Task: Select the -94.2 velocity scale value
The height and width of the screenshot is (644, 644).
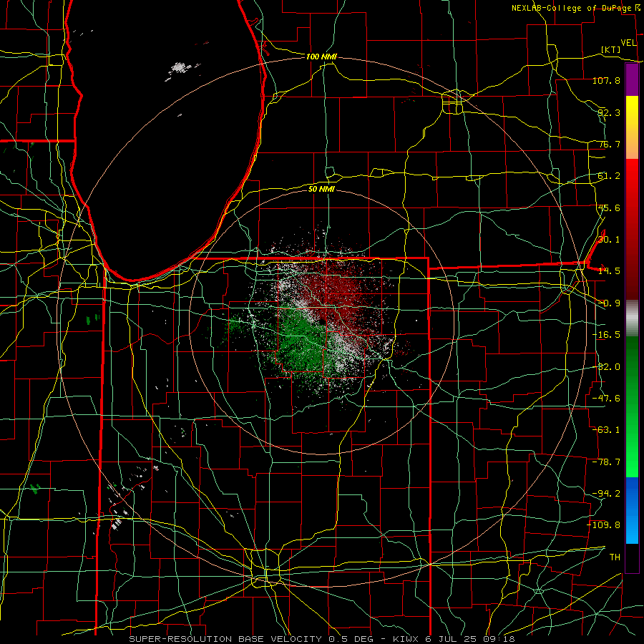Action: [x=606, y=494]
